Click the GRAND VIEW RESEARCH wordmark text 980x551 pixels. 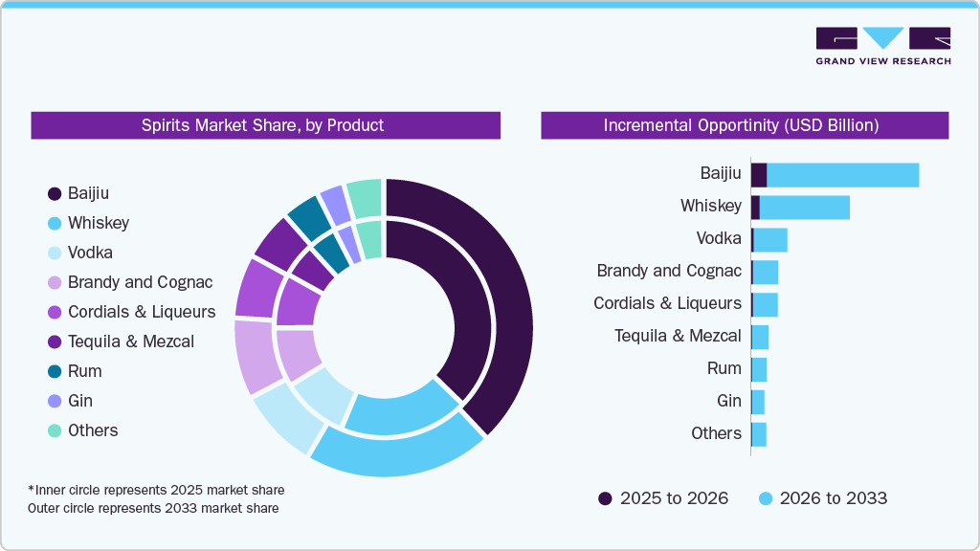coord(883,61)
